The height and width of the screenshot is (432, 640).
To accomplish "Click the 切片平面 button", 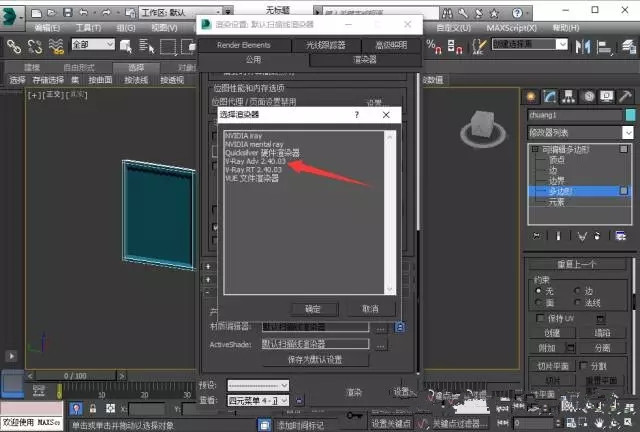I will (552, 366).
